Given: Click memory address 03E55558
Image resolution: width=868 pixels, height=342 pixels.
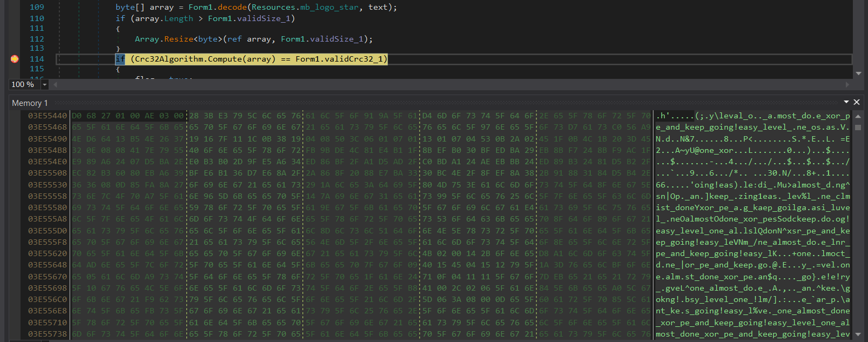Looking at the screenshot, I should coord(48,196).
